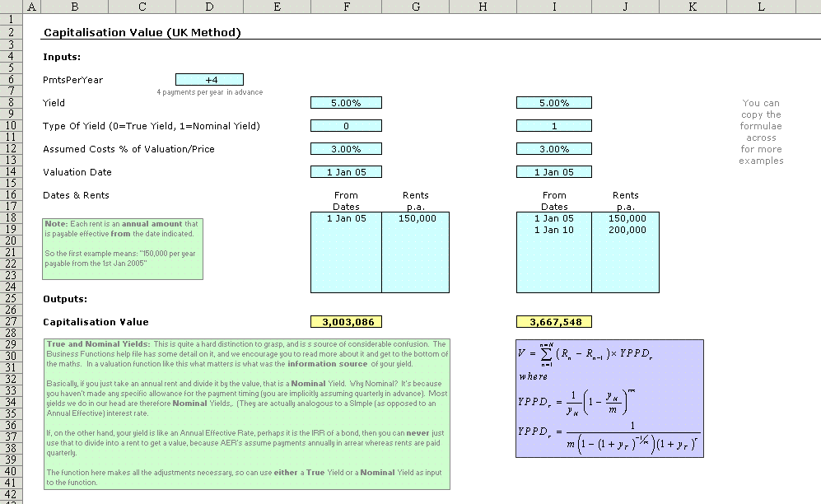This screenshot has width=821, height=504.
Task: Click the Capitalisation Value (UK Method) title cell
Action: (142, 33)
